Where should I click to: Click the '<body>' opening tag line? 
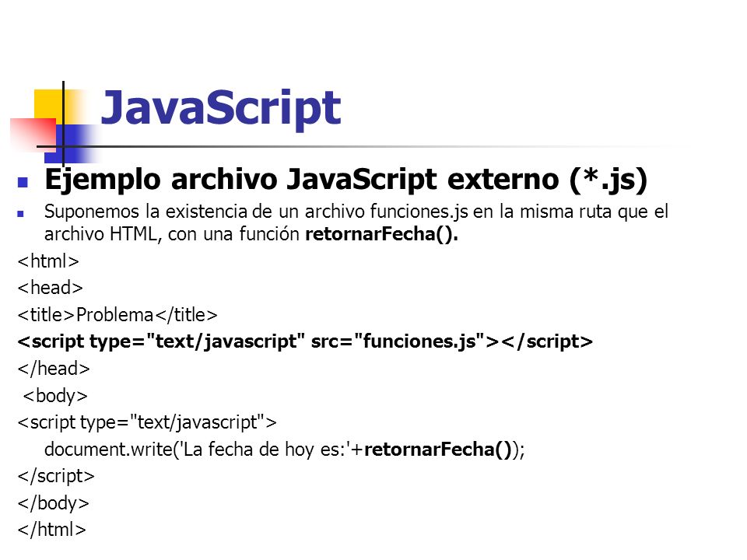point(55,396)
